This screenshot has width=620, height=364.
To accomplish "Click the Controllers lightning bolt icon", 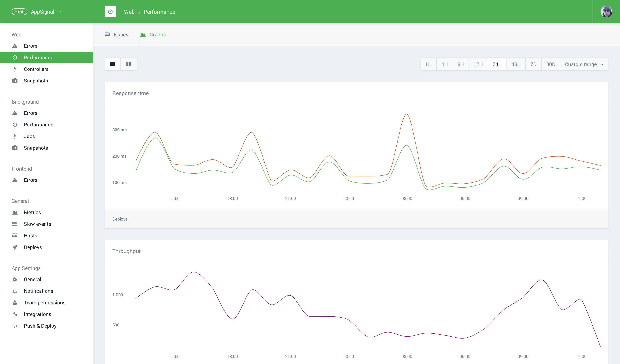I will point(15,69).
